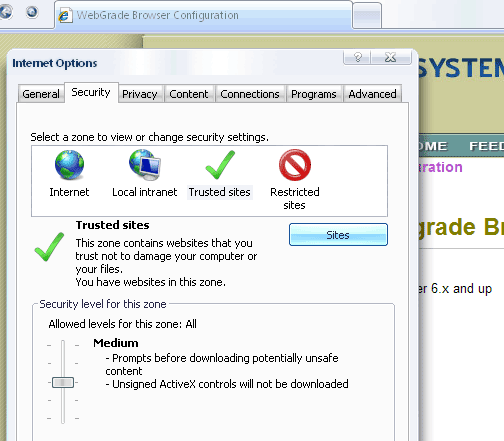Open the Content tab
The height and width of the screenshot is (441, 504).
189,94
